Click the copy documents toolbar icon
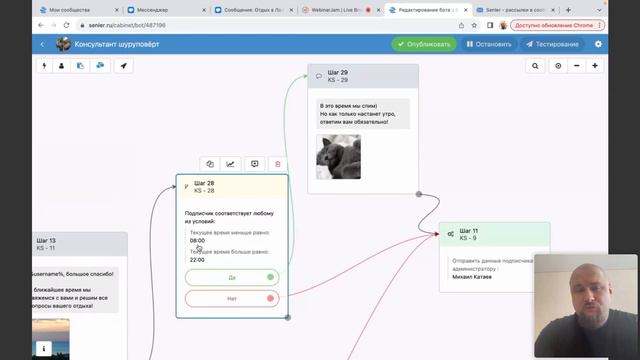The height and width of the screenshot is (360, 640). tap(80, 66)
